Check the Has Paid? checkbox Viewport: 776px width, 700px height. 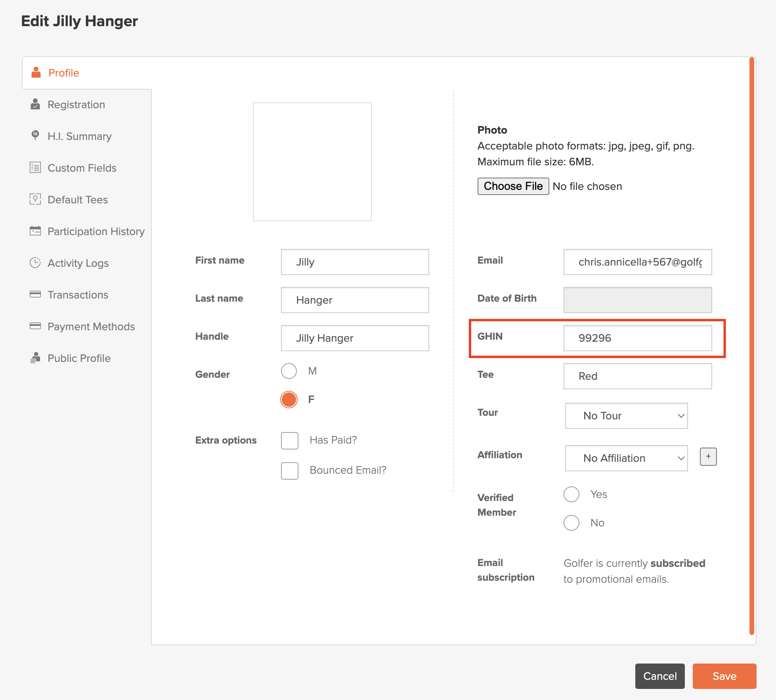tap(290, 440)
